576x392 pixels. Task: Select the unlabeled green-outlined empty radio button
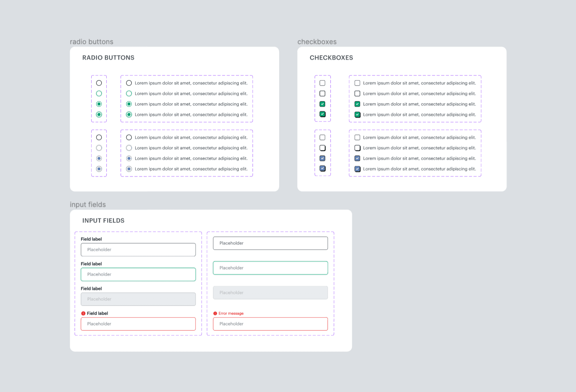(x=99, y=93)
